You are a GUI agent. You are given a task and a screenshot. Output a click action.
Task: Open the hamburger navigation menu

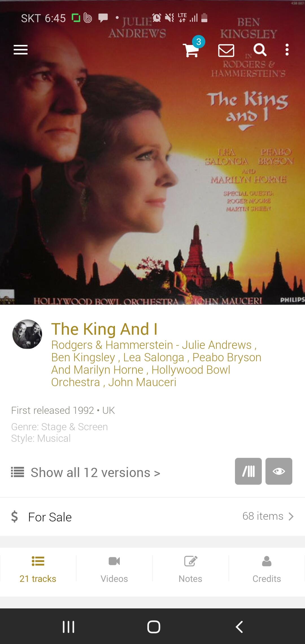(21, 50)
